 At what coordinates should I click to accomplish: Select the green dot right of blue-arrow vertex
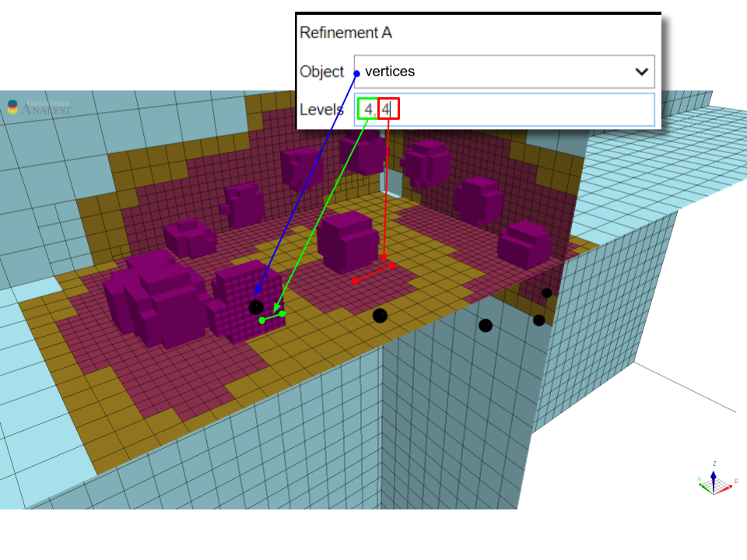pyautogui.click(x=282, y=313)
